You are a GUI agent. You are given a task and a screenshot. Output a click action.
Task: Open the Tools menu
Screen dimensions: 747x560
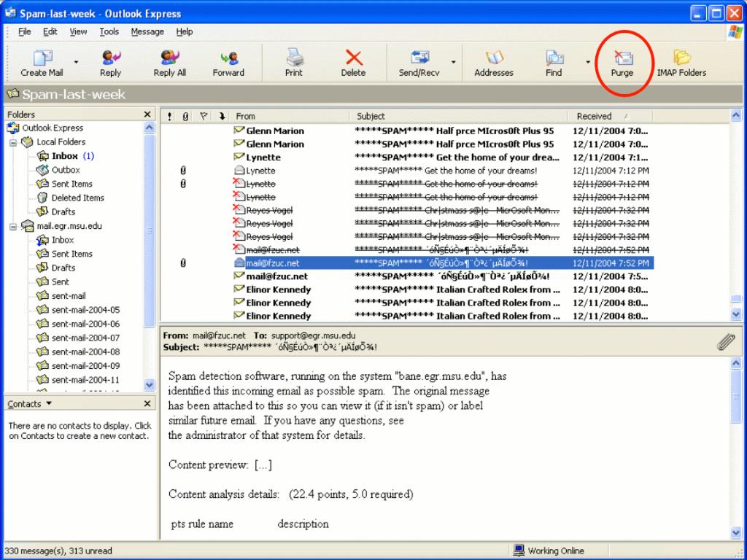pos(109,32)
